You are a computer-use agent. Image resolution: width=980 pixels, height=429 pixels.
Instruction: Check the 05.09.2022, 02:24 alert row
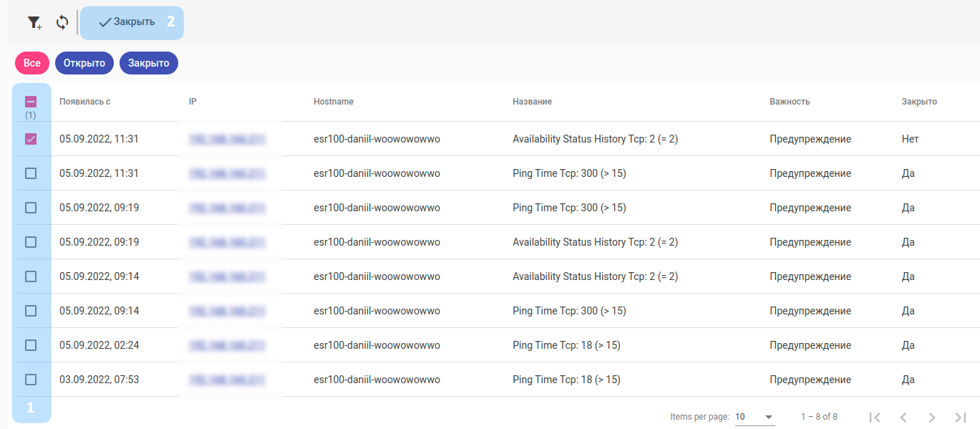[31, 345]
